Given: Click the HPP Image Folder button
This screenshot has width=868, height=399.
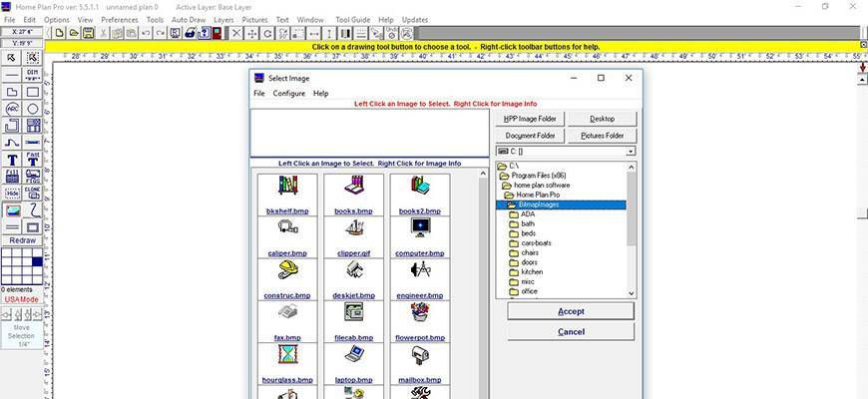Looking at the screenshot, I should point(530,119).
